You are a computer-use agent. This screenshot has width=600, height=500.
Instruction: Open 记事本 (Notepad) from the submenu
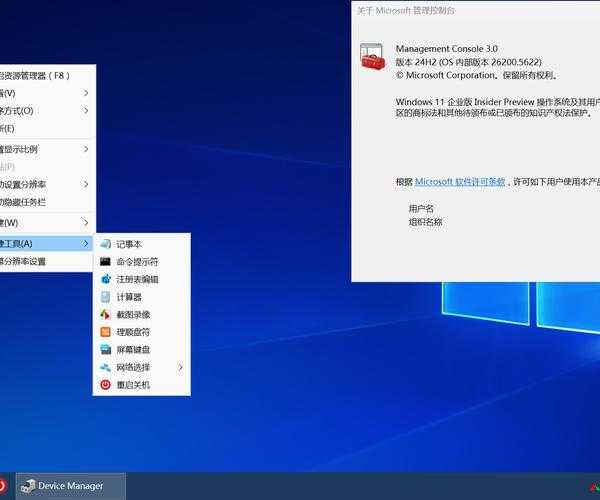[142, 244]
